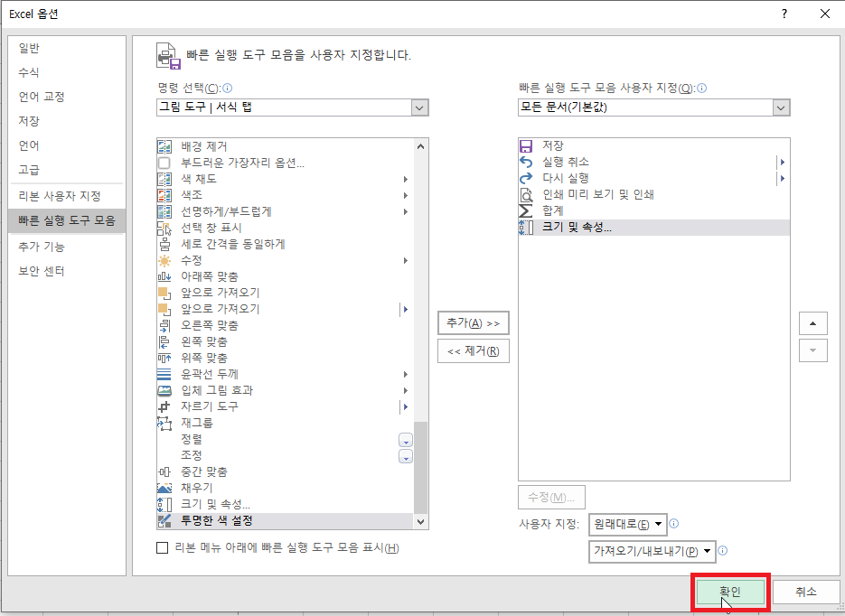This screenshot has height=616, width=845.
Task: Click the command list scroll up arrow
Action: pos(420,146)
